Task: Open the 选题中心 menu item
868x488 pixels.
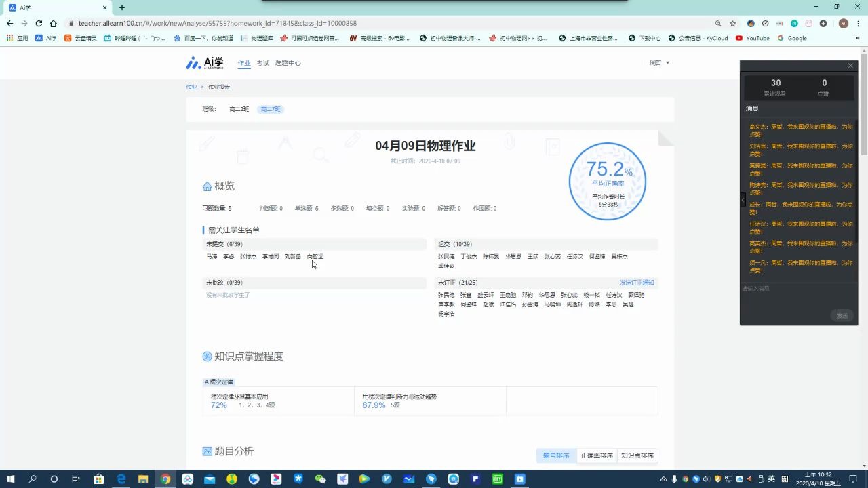Action: click(x=288, y=62)
